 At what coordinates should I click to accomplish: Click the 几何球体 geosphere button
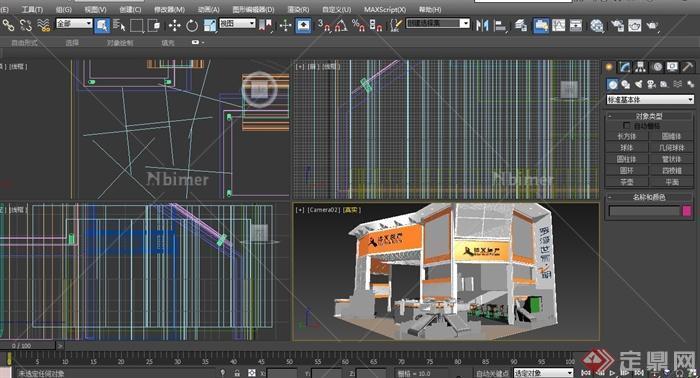[x=671, y=148]
